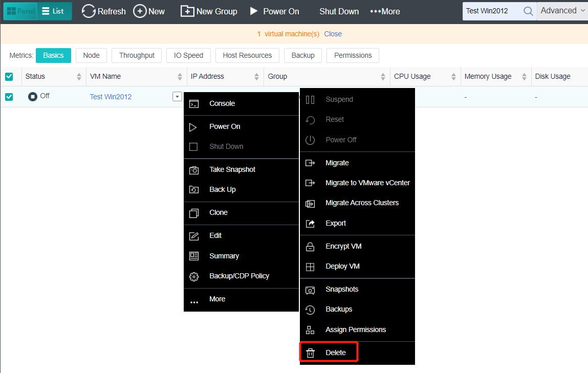This screenshot has width=588, height=373.
Task: Click the New Group folder icon
Action: [188, 11]
